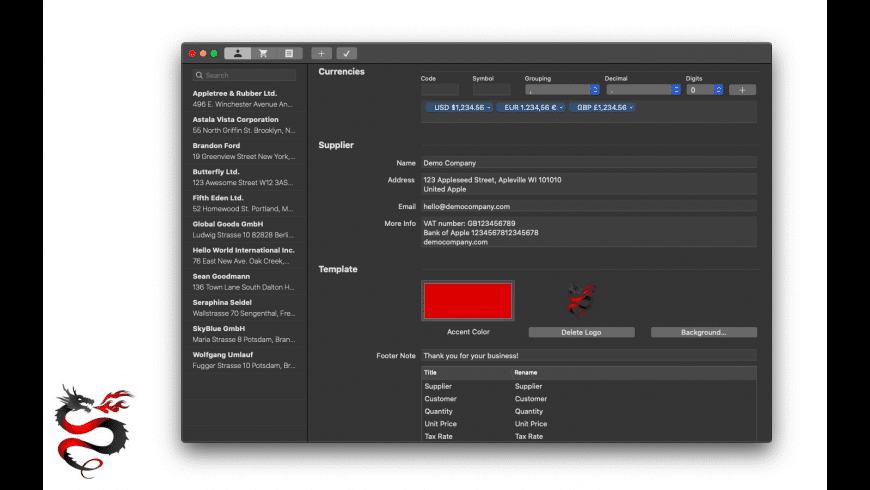Click the dragon icon on the desktop
Image resolution: width=870 pixels, height=490 pixels.
click(x=93, y=429)
